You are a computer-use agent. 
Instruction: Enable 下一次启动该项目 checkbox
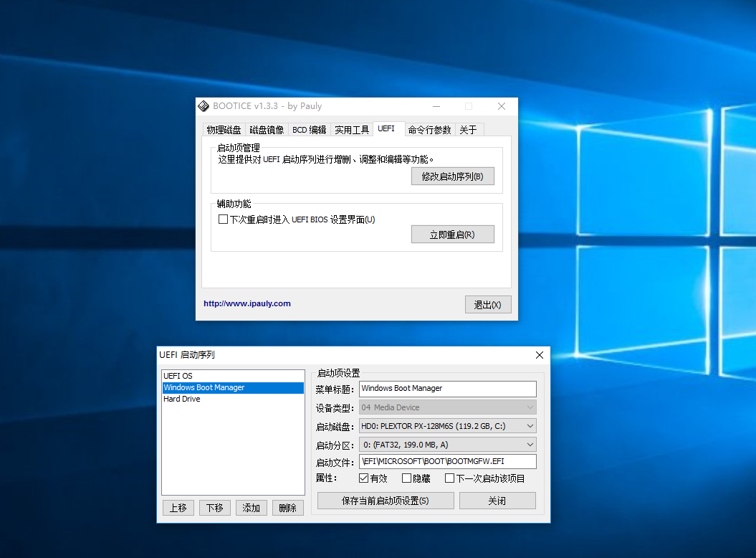tap(450, 478)
